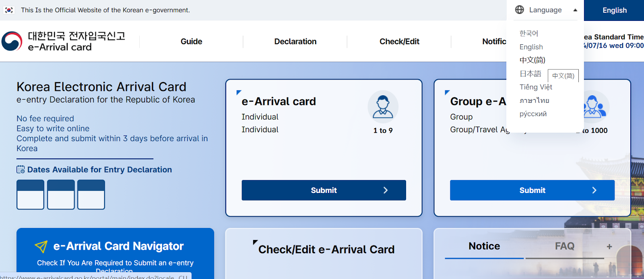Submit a Group e-Arrival card
644x279 pixels.
coord(532,190)
